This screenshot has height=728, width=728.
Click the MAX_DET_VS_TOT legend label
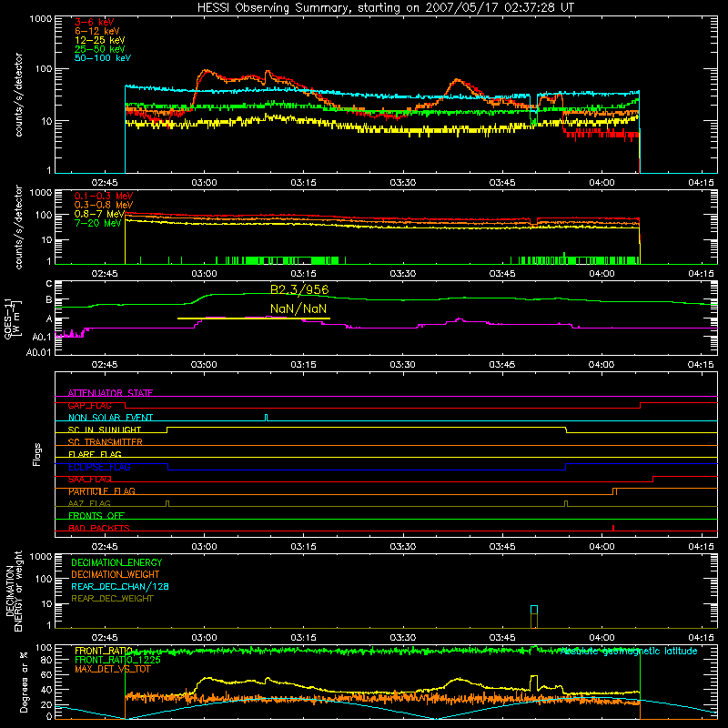point(112,669)
